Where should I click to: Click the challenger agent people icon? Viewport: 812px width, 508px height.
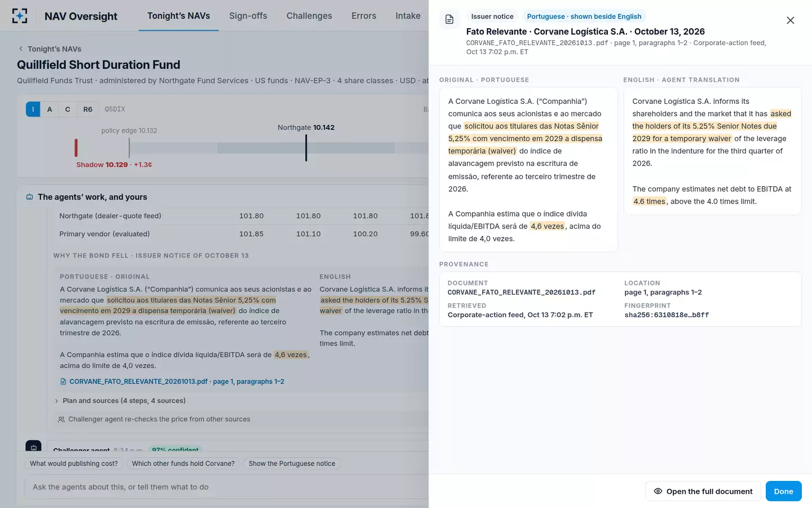[x=61, y=419]
